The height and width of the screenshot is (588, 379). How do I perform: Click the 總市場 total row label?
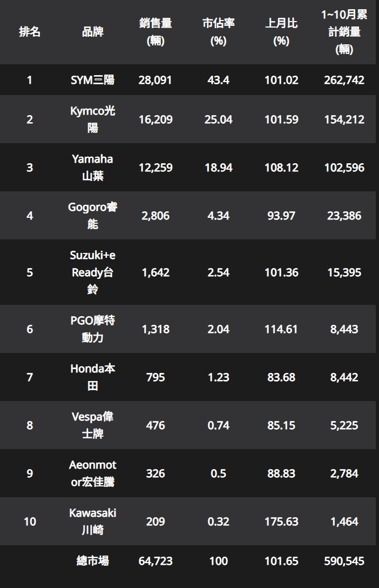(92, 561)
